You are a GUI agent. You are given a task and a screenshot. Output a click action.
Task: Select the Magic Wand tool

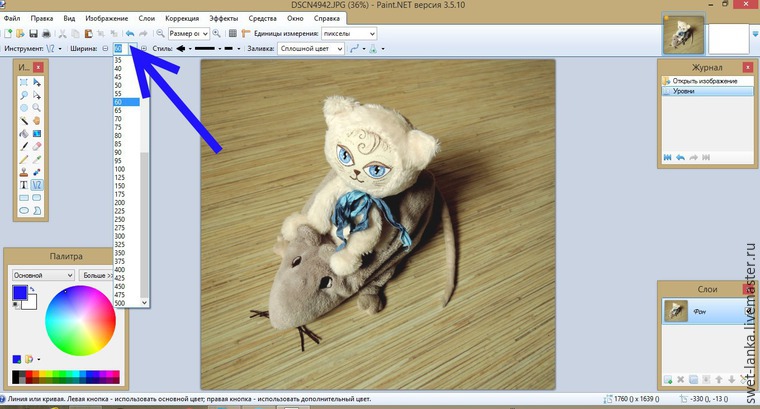point(23,120)
